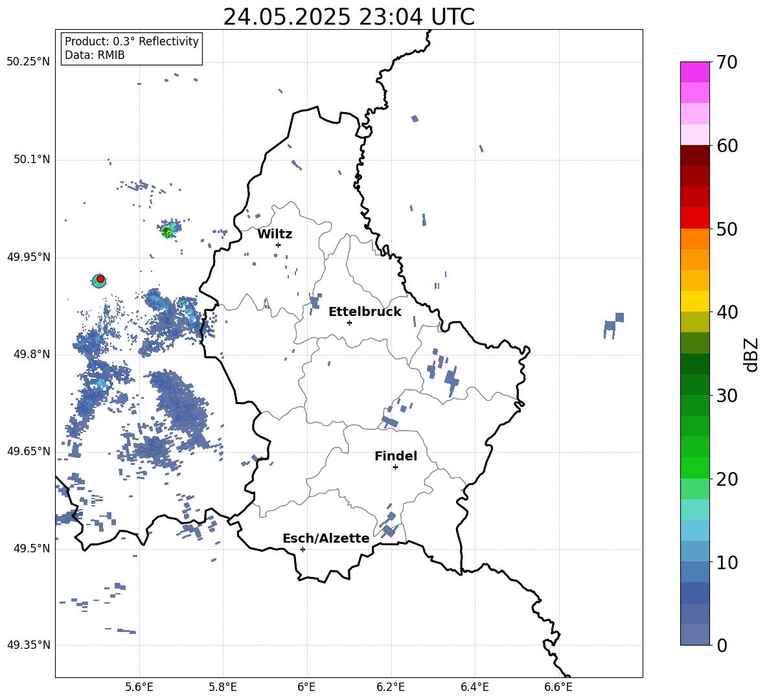Click the isolated echo block east of 6.6°E
This screenshot has height=700, width=767.
click(x=613, y=324)
